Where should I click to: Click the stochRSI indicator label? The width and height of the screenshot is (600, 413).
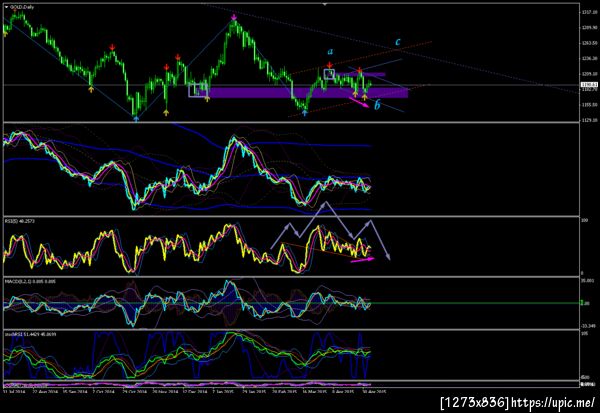click(x=30, y=335)
